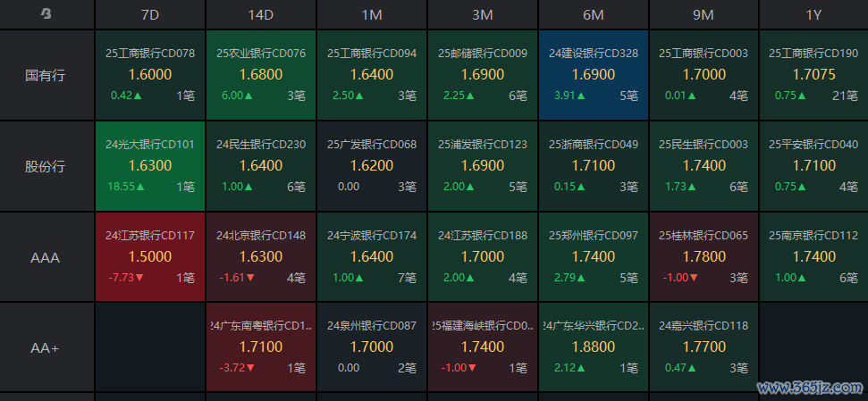Screen dimensions: 868x401
Task: Click the 2.12 up change value
Action: pyautogui.click(x=569, y=368)
